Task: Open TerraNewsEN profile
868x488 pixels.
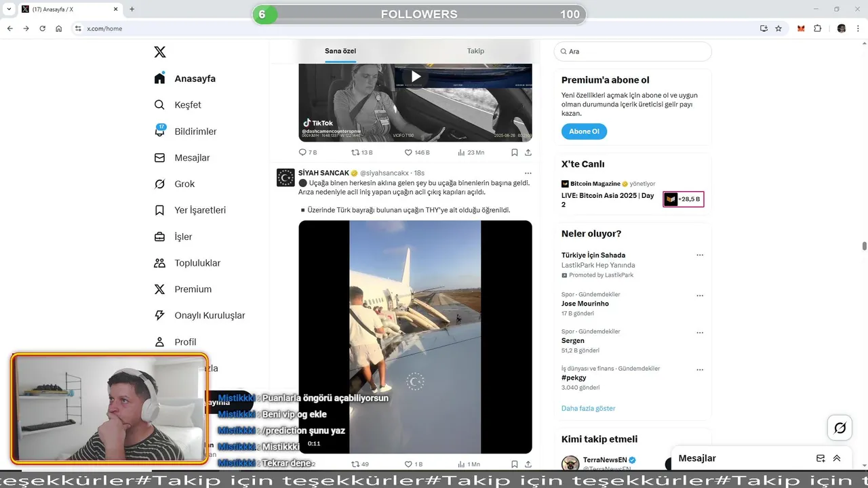Action: coord(605,460)
